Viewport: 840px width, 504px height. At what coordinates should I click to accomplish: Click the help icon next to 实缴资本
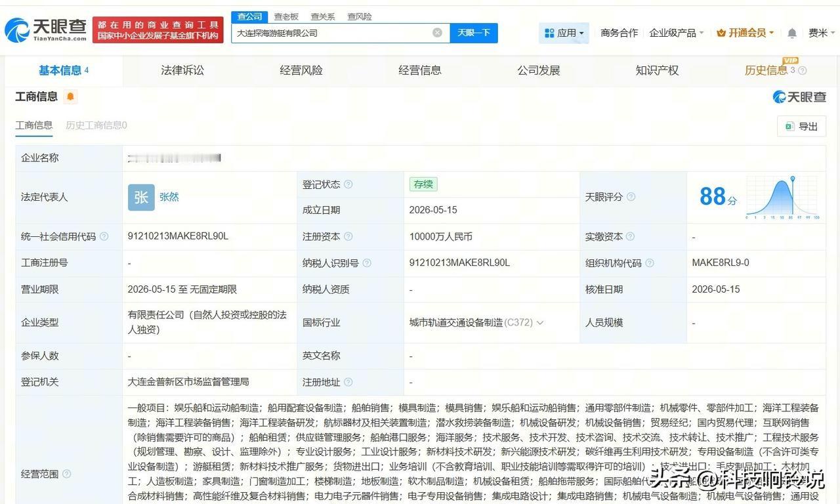coord(630,236)
